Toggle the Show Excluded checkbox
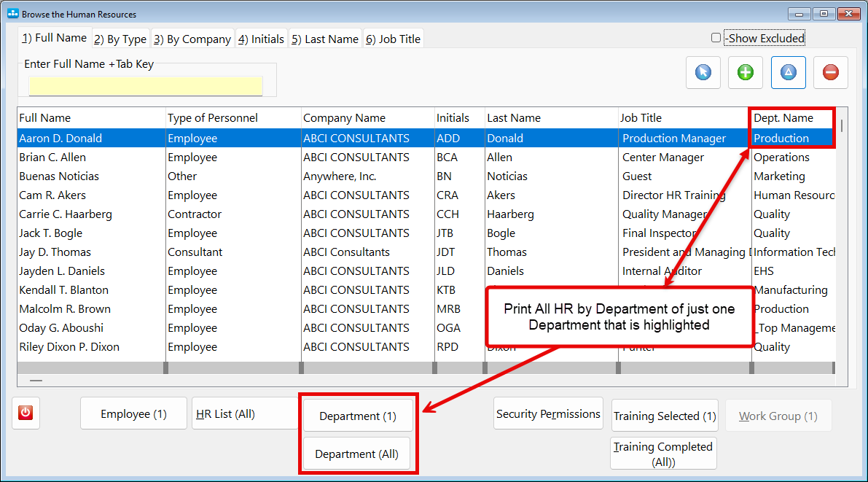The width and height of the screenshot is (868, 482). click(x=716, y=38)
